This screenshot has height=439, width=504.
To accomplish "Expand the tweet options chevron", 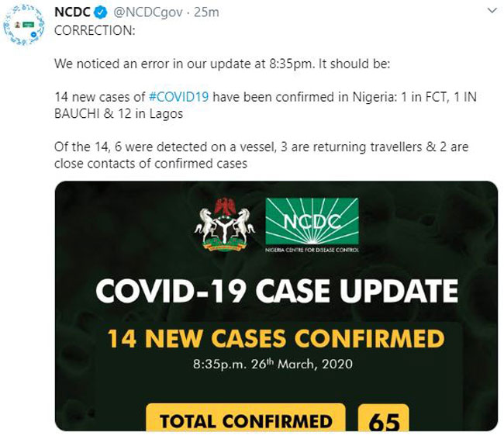I will tap(492, 11).
